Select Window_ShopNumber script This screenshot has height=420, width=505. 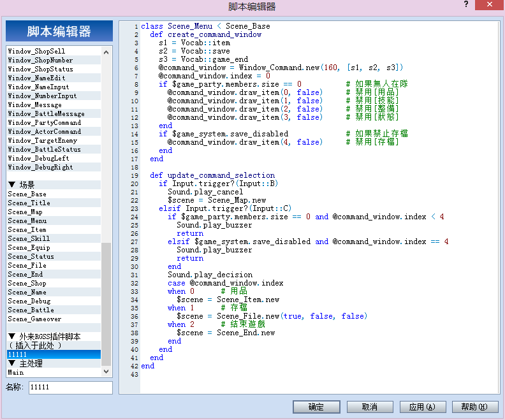(54, 60)
